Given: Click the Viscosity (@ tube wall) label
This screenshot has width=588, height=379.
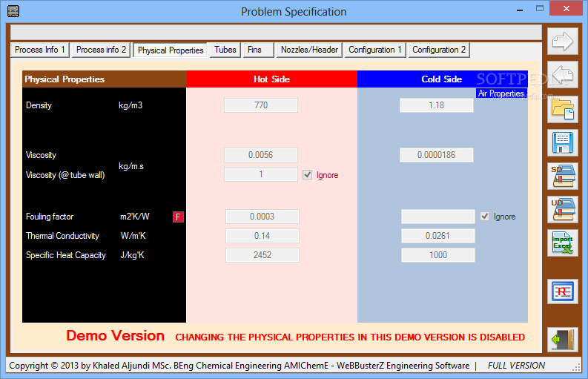Looking at the screenshot, I should (65, 175).
